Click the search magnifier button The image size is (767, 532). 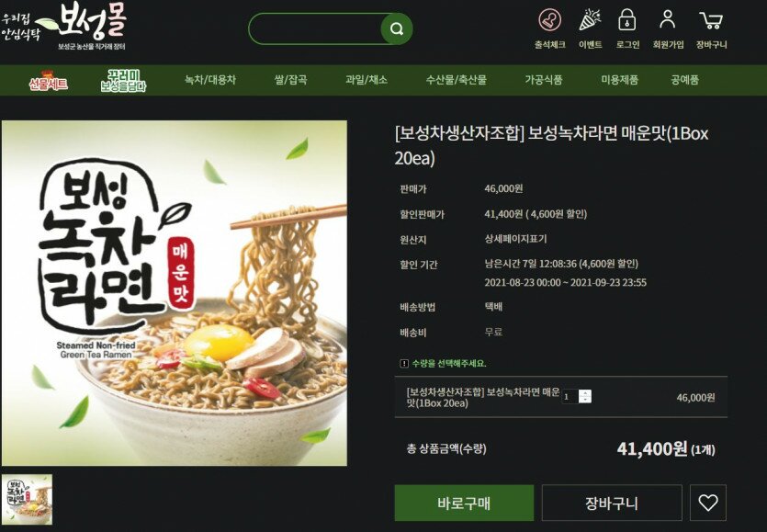click(396, 29)
